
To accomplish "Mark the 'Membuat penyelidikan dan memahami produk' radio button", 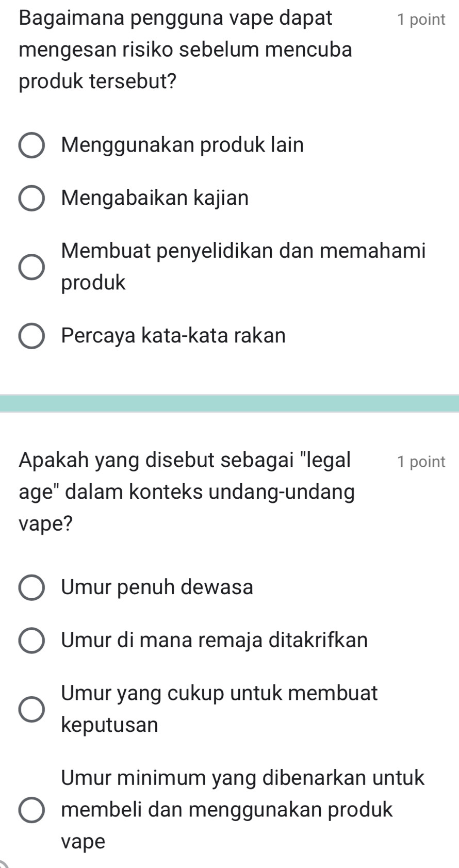I will coord(31,267).
